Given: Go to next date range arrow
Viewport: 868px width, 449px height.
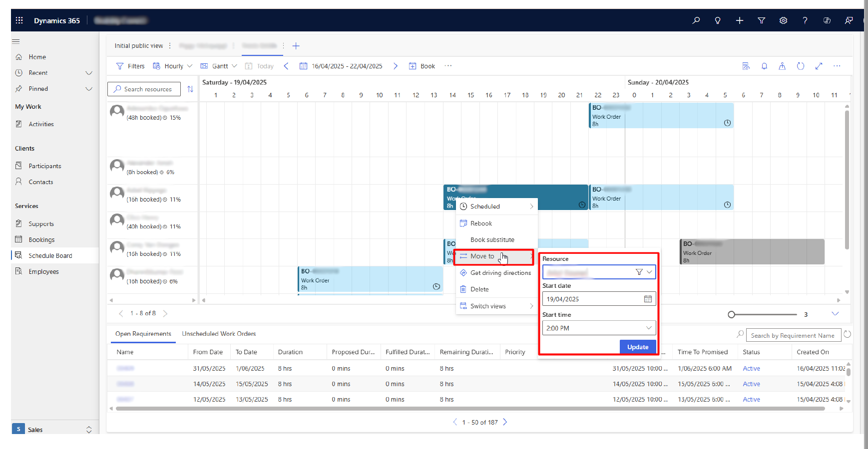Looking at the screenshot, I should point(396,66).
